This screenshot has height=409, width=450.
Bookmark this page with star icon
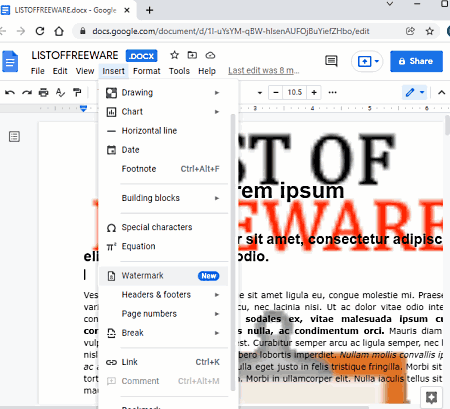pos(430,31)
